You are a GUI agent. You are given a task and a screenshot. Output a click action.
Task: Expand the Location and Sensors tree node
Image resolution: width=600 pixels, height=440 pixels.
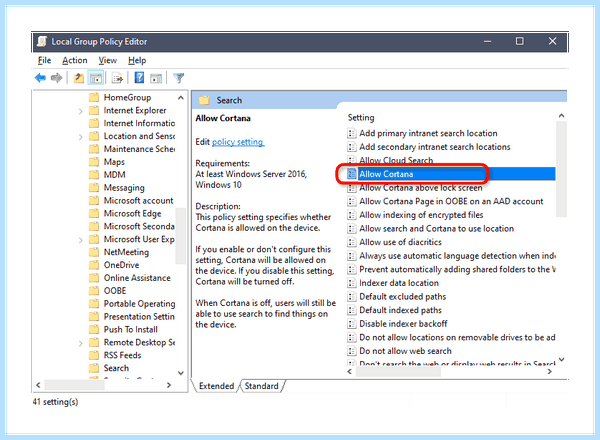point(80,137)
